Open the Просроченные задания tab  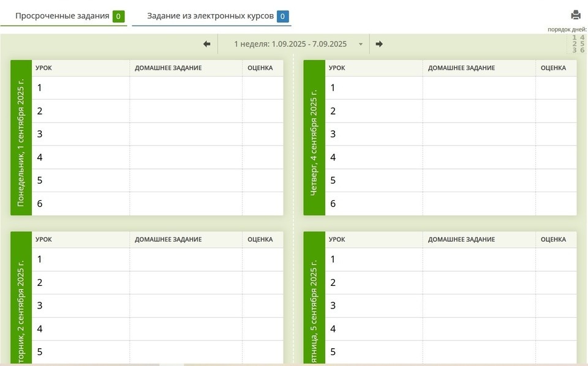click(64, 16)
